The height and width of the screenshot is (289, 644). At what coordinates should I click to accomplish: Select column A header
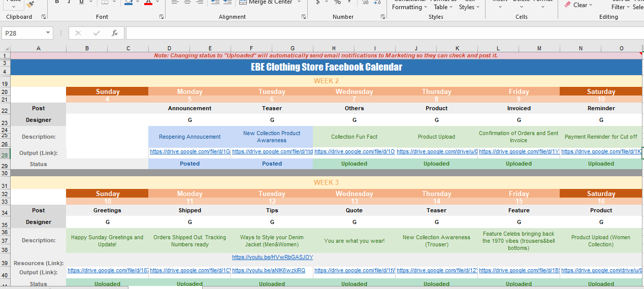point(38,48)
